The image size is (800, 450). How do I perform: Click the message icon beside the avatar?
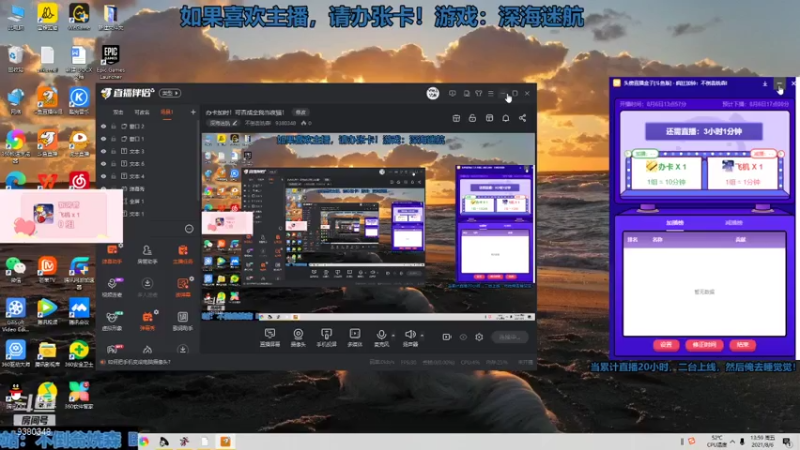point(452,93)
